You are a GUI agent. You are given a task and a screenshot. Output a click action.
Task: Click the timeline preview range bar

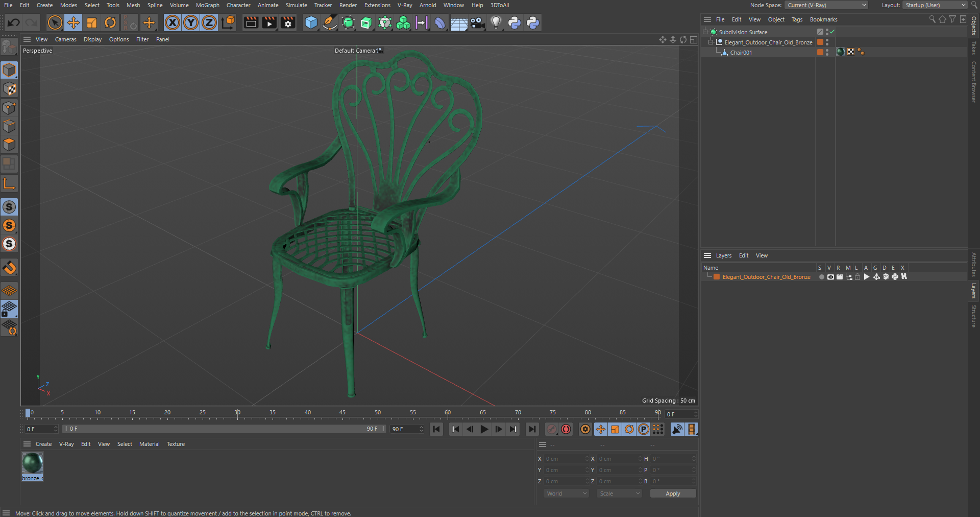(x=225, y=429)
